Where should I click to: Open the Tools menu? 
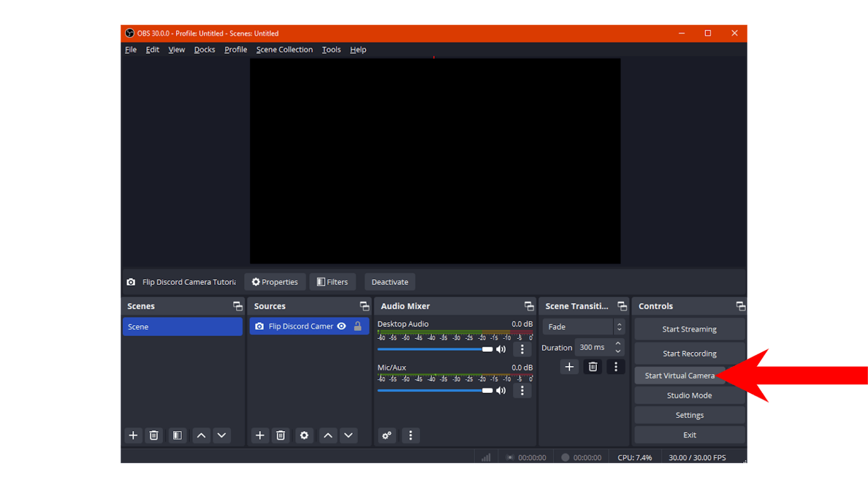click(331, 50)
